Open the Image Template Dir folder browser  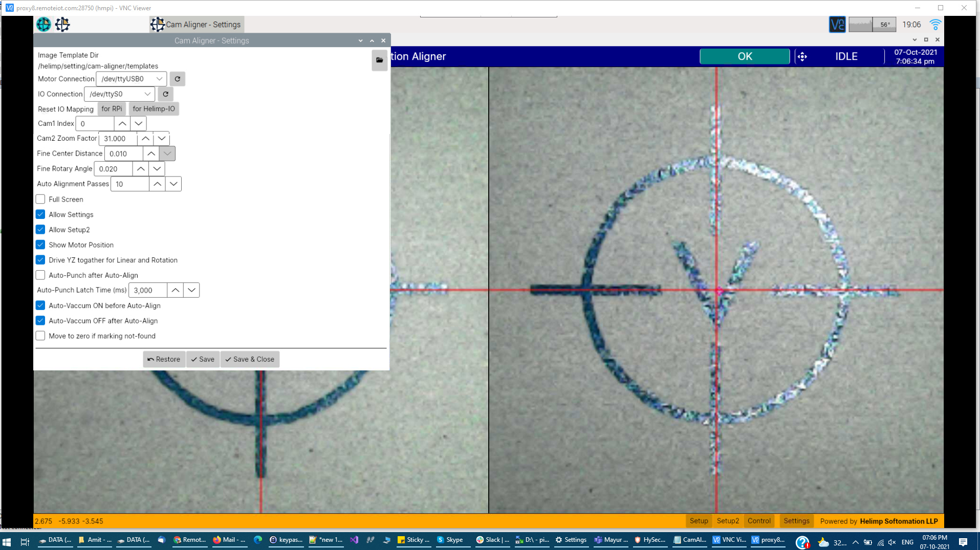[379, 60]
